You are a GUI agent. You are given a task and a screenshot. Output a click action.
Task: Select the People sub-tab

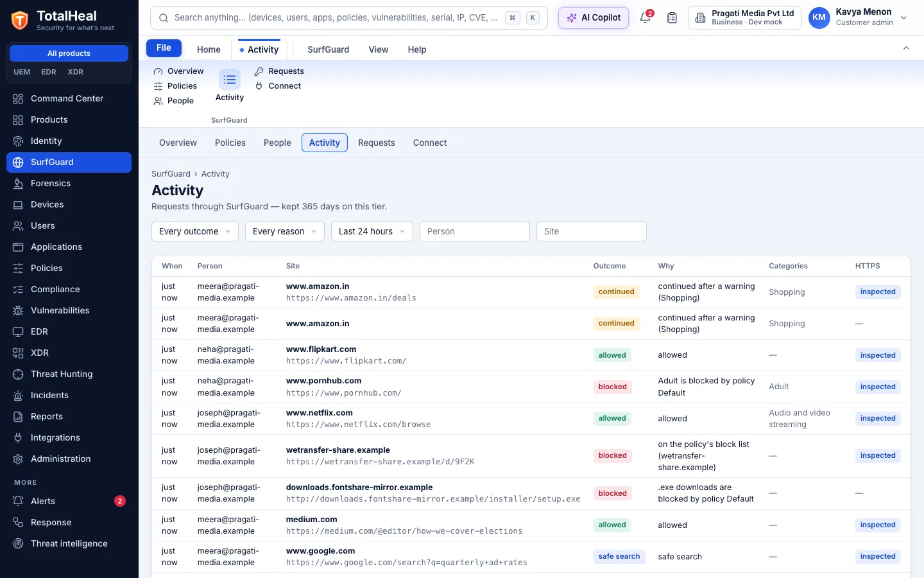[277, 143]
